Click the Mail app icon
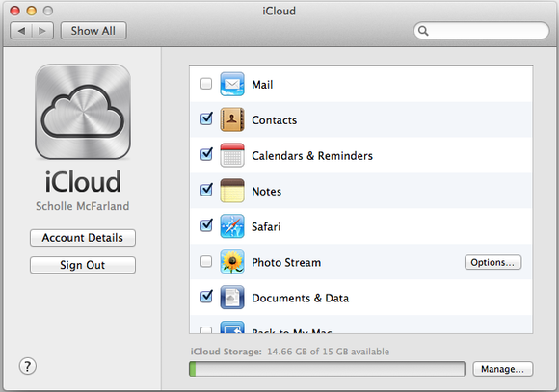559x392 pixels. [232, 84]
